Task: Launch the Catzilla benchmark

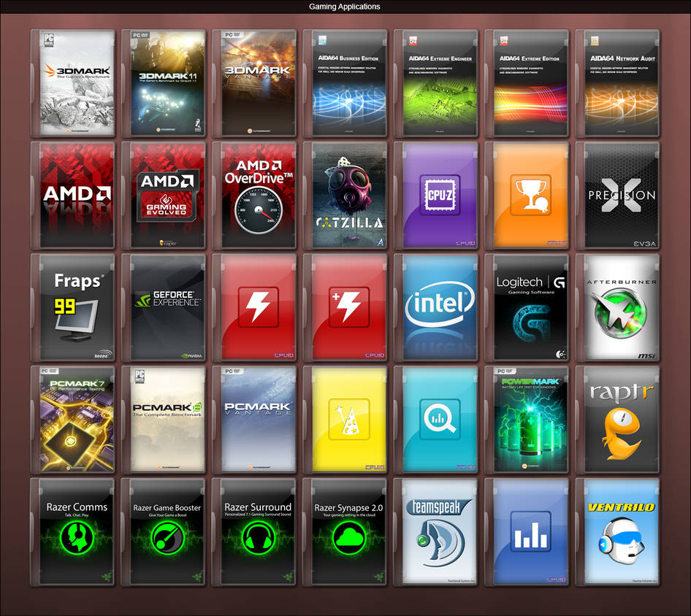Action: [347, 195]
